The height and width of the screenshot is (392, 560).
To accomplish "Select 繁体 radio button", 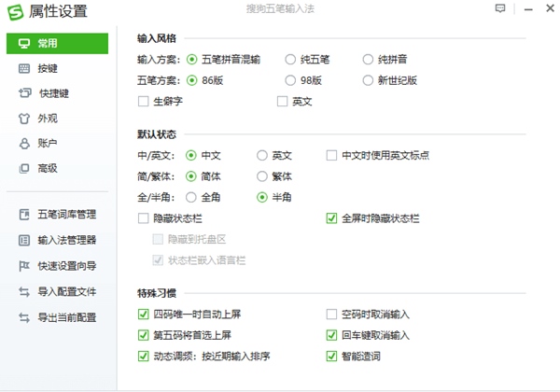I will pyautogui.click(x=262, y=176).
